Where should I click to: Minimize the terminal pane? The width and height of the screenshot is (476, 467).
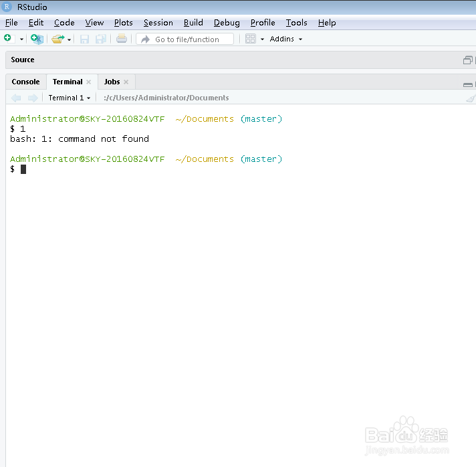[467, 84]
